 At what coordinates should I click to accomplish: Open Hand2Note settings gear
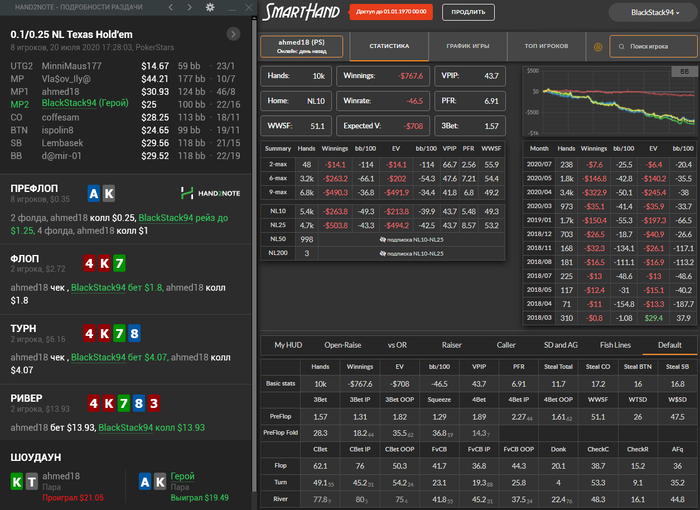pos(210,7)
